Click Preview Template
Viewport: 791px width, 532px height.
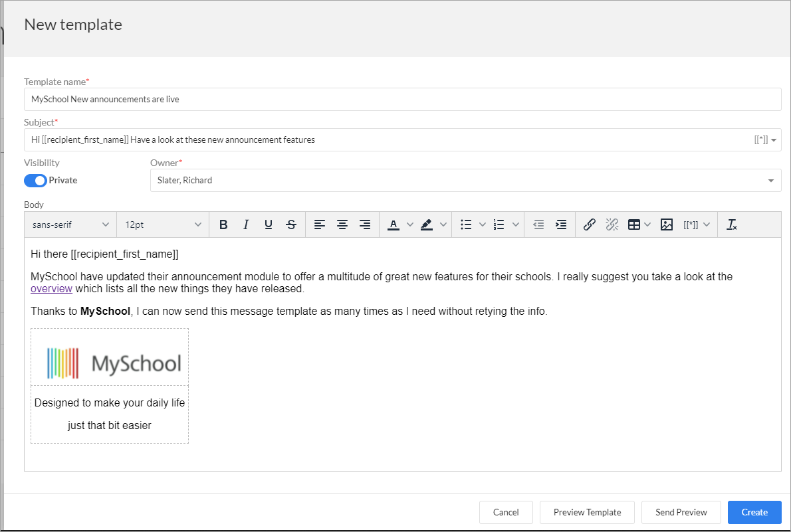587,512
